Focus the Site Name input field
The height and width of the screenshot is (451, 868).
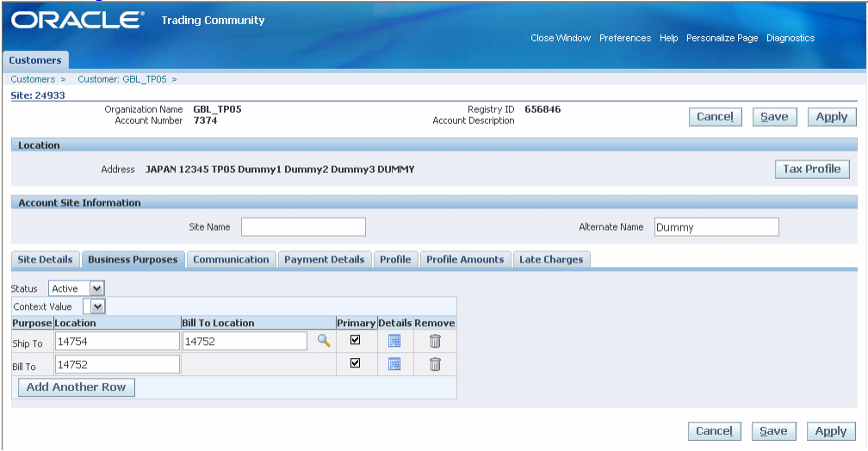(x=303, y=227)
